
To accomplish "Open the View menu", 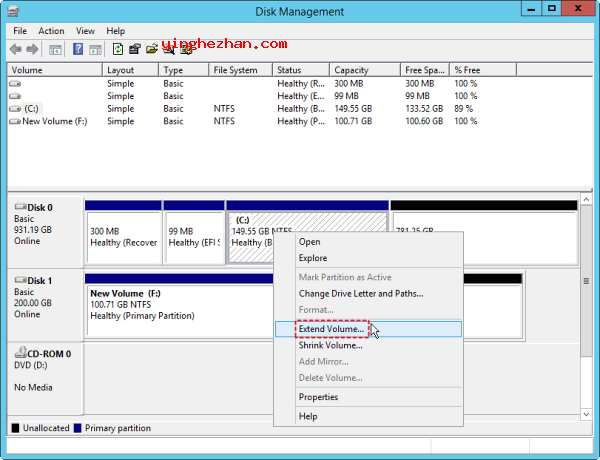I will 86,31.
